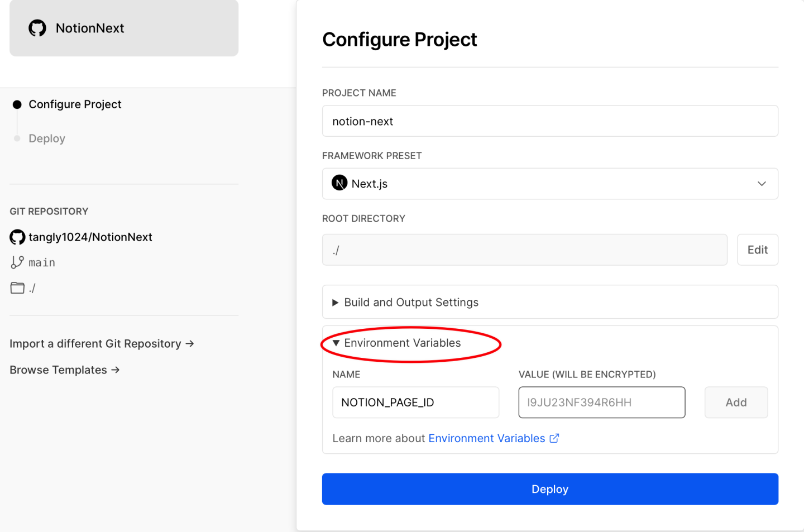Click the environment variable Name field
This screenshot has width=804, height=532.
415,402
